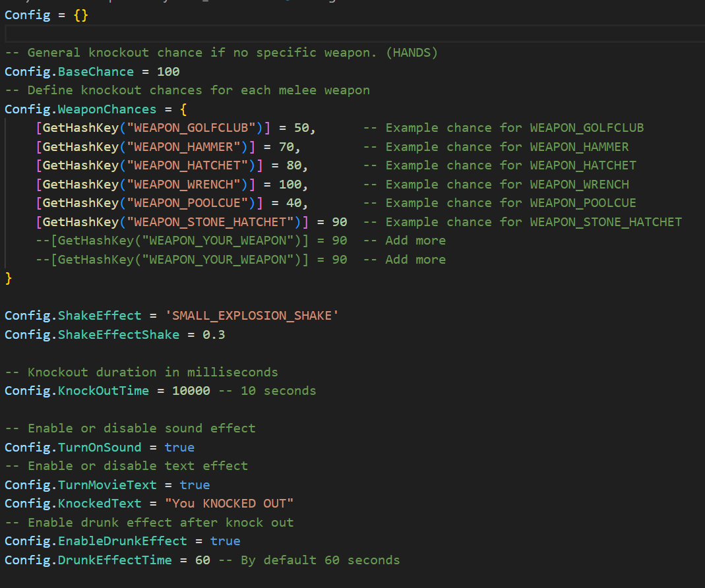The image size is (705, 588).
Task: Click the true value of Config.TurnMovieText
Action: [195, 485]
